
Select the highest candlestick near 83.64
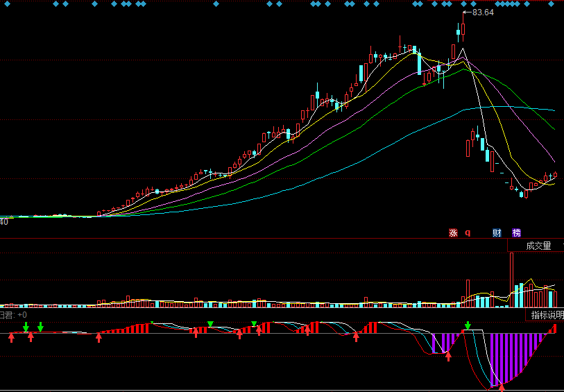(x=463, y=28)
